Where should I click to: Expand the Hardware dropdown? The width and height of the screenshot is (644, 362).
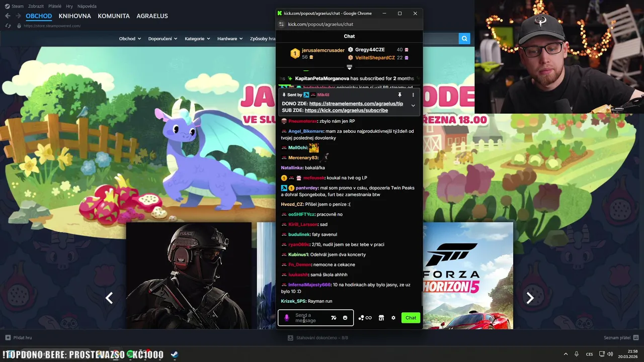(x=230, y=39)
